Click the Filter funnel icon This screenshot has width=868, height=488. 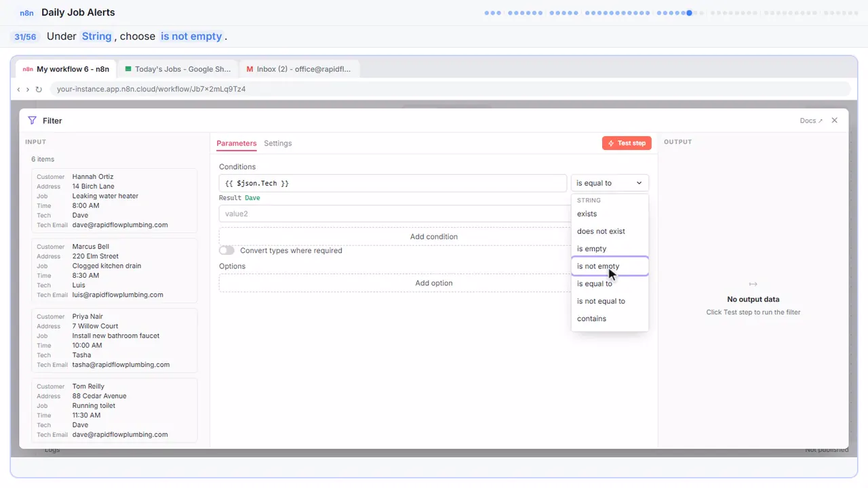(x=32, y=121)
